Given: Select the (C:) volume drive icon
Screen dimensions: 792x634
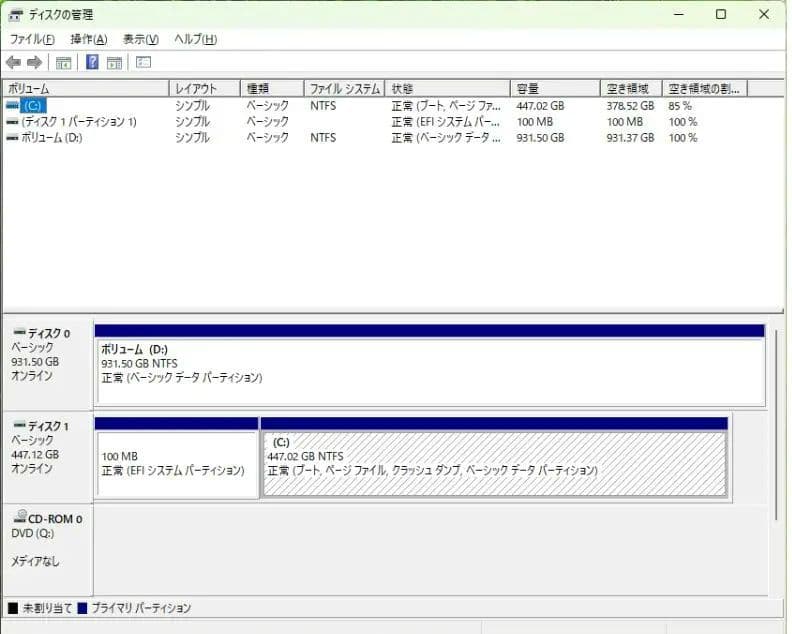Looking at the screenshot, I should tap(12, 106).
